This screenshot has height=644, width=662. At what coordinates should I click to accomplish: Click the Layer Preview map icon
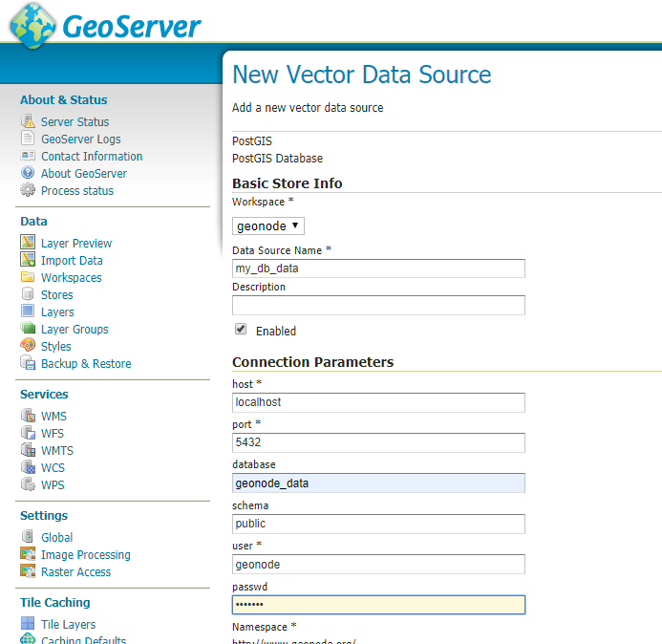(28, 243)
